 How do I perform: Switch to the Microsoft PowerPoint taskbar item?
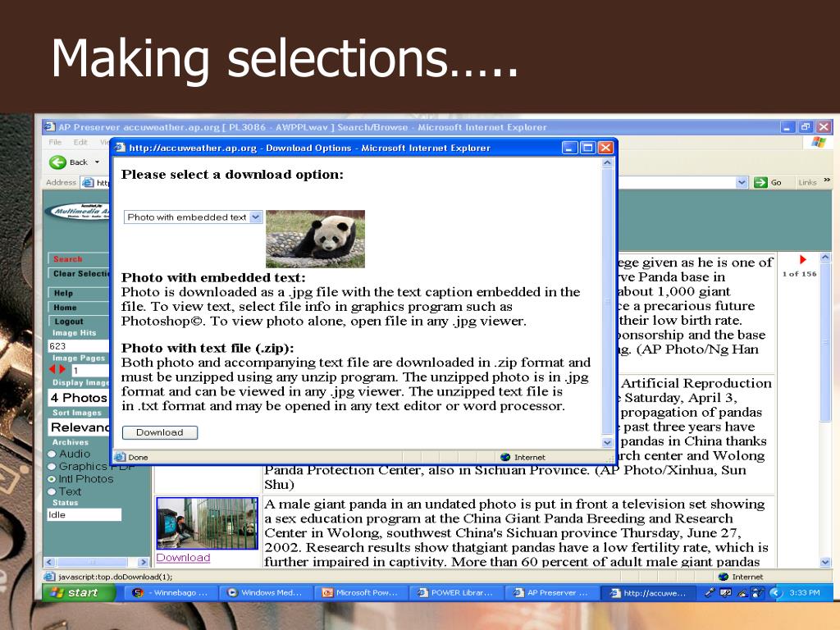coord(362,592)
